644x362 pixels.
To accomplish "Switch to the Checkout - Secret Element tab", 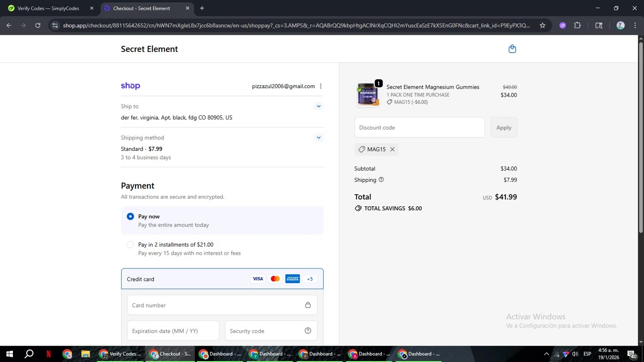I will coord(142,8).
